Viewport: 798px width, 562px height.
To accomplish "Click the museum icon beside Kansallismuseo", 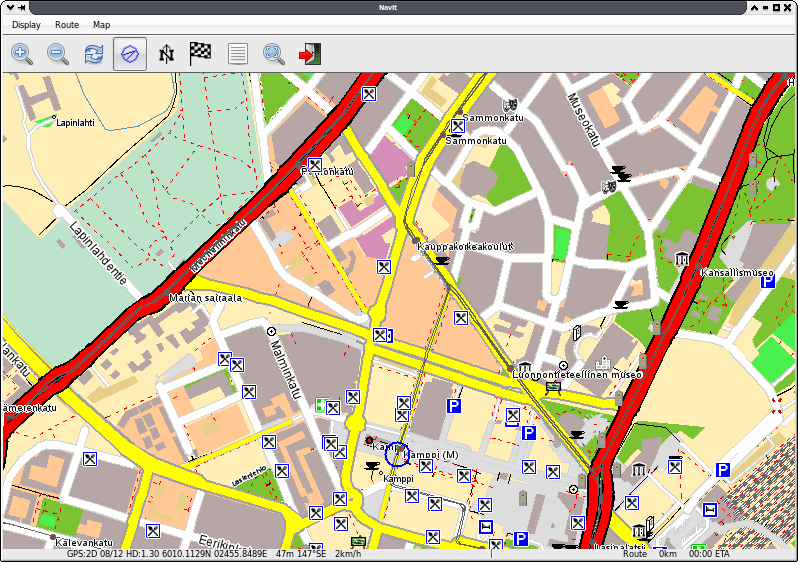I will 681,259.
